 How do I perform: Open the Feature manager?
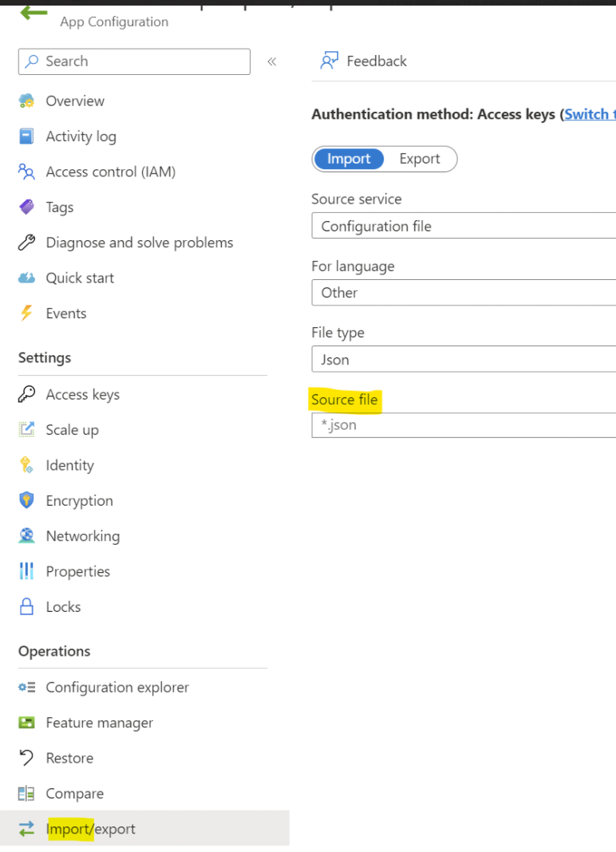98,723
